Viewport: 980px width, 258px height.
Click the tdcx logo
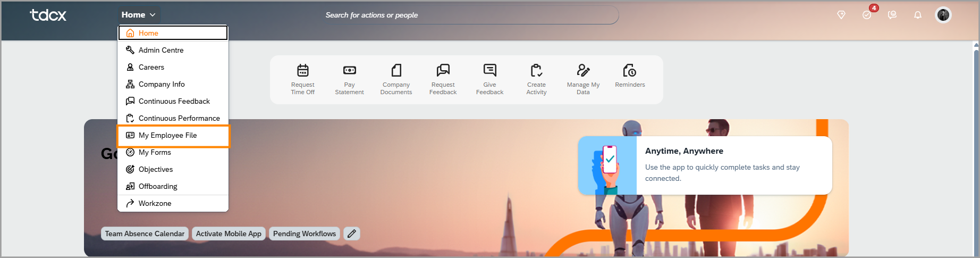coord(48,15)
